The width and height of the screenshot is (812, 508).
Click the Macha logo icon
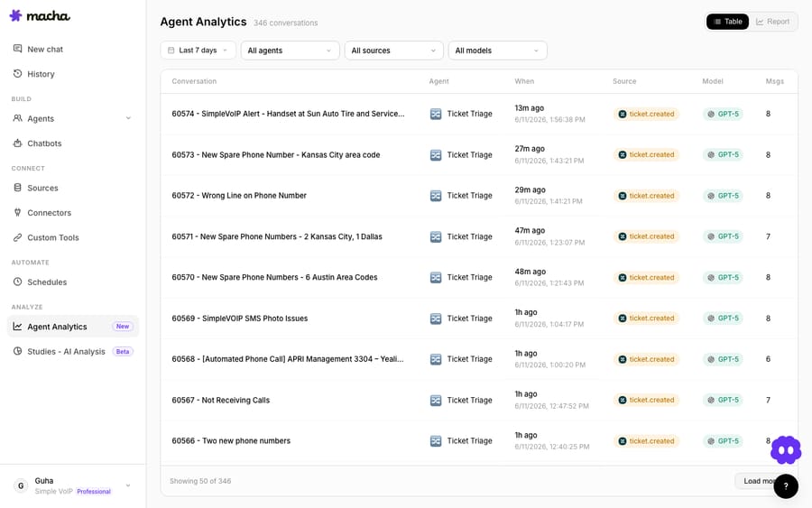coord(16,15)
